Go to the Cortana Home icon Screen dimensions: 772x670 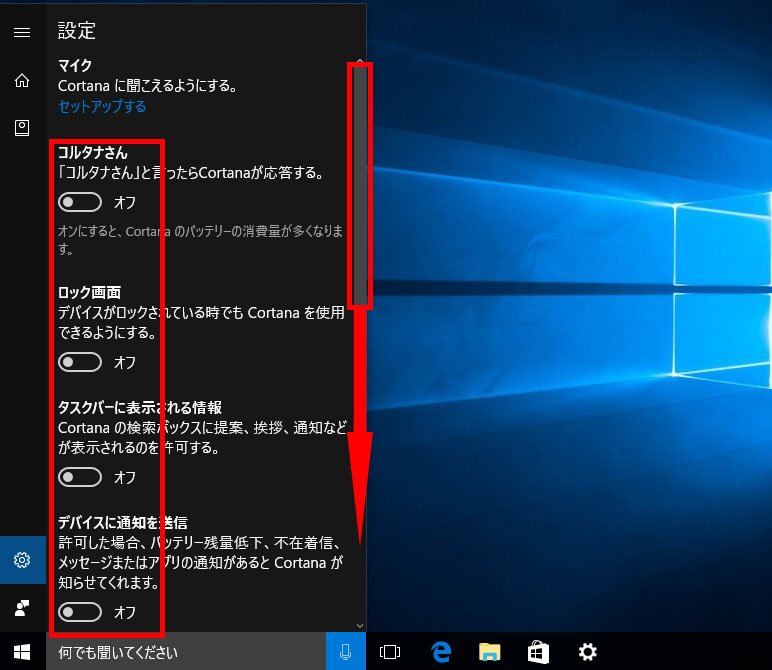[x=22, y=80]
